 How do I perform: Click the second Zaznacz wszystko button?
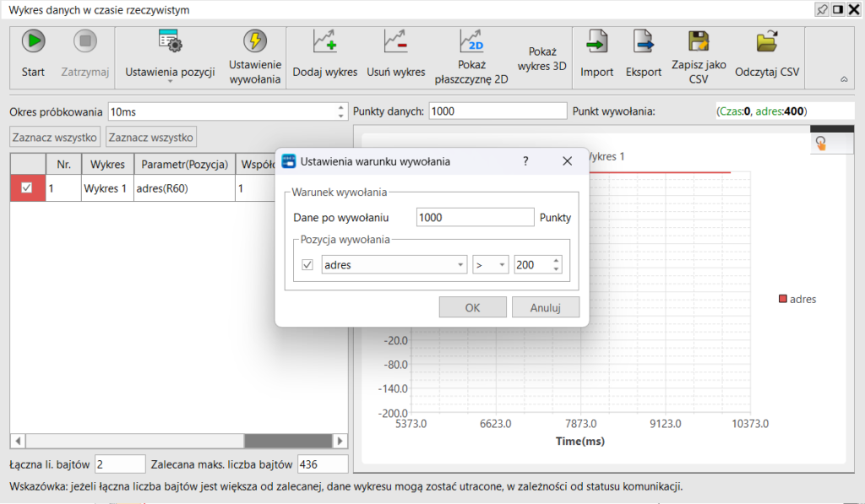pos(150,137)
